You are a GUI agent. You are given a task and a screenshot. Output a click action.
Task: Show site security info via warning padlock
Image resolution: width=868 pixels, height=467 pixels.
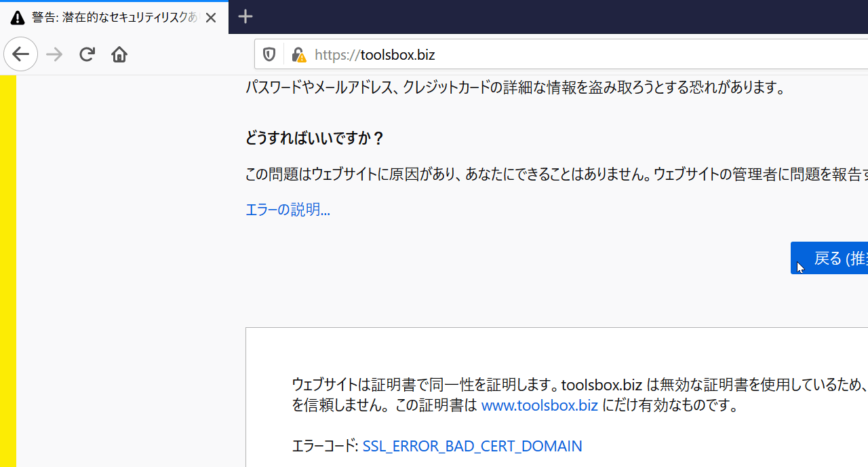[298, 55]
